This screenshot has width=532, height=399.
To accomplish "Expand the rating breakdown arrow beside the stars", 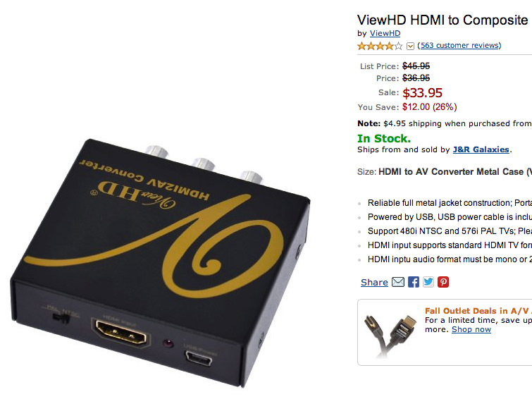I will pyautogui.click(x=410, y=47).
